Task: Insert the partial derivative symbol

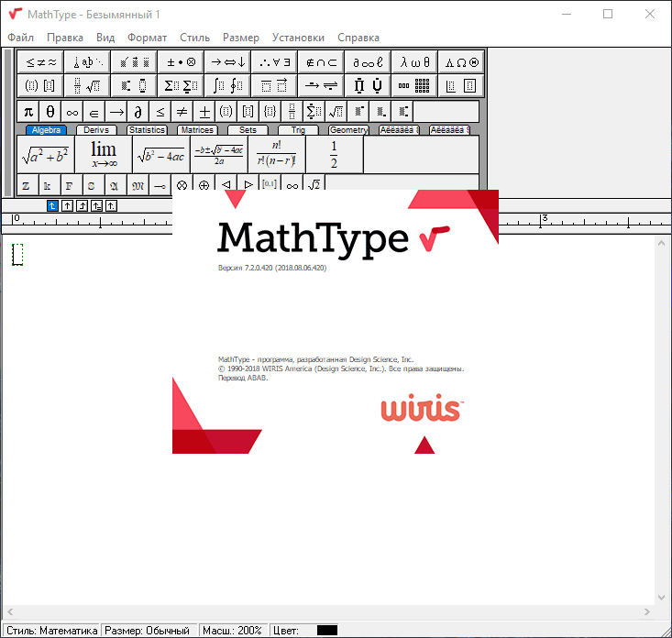Action: coord(138,111)
